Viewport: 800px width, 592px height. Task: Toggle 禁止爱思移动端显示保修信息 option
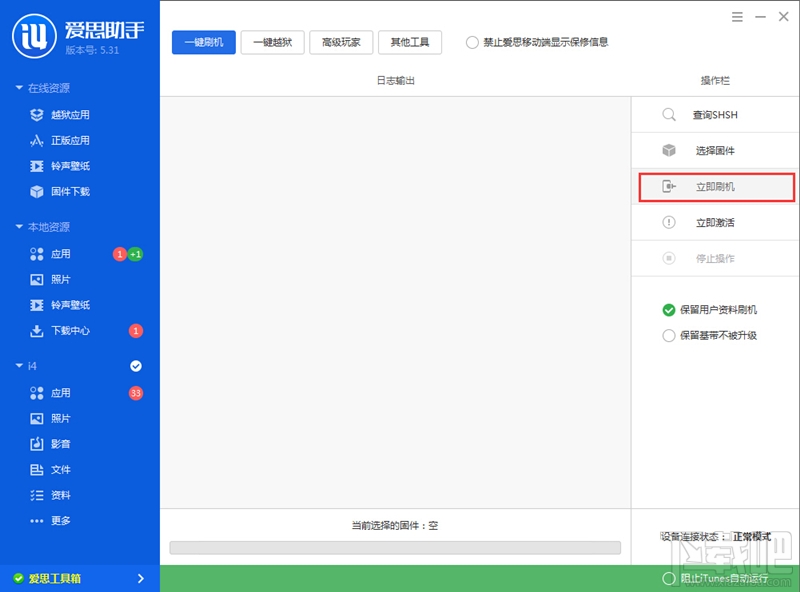point(470,42)
